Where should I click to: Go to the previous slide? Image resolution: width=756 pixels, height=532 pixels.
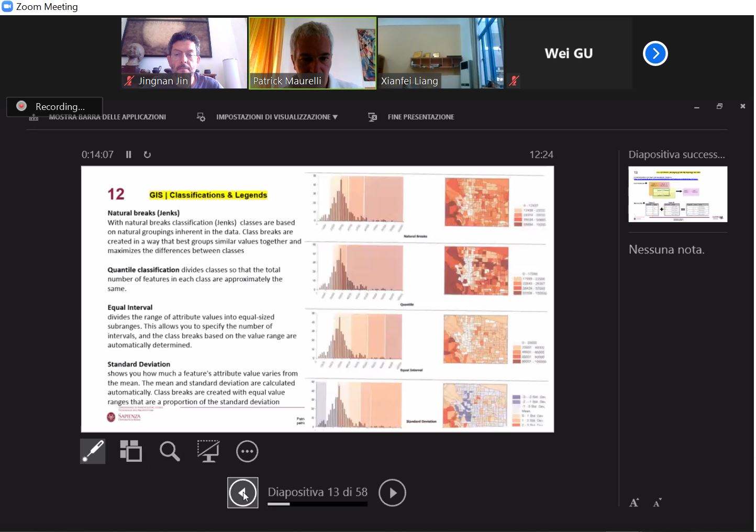pos(242,493)
